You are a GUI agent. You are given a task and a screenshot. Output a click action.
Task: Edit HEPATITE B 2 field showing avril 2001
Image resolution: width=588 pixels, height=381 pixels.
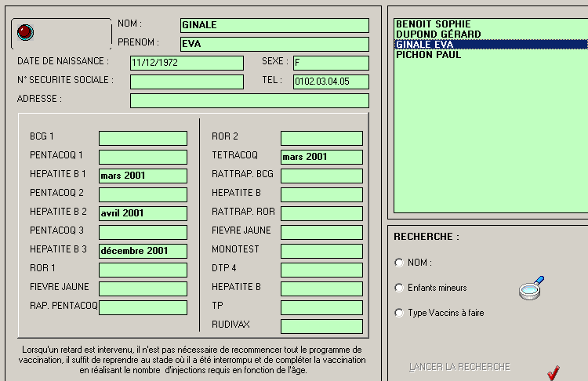[143, 213]
